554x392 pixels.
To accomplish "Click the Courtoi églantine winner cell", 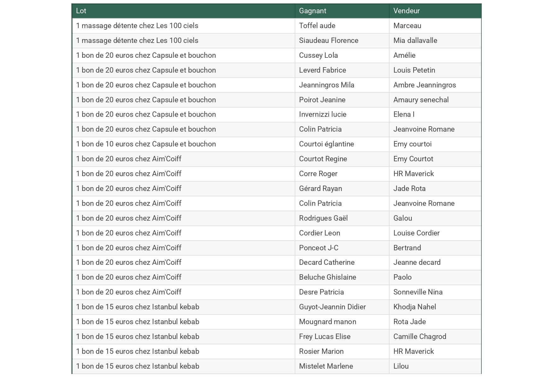I will point(326,144).
